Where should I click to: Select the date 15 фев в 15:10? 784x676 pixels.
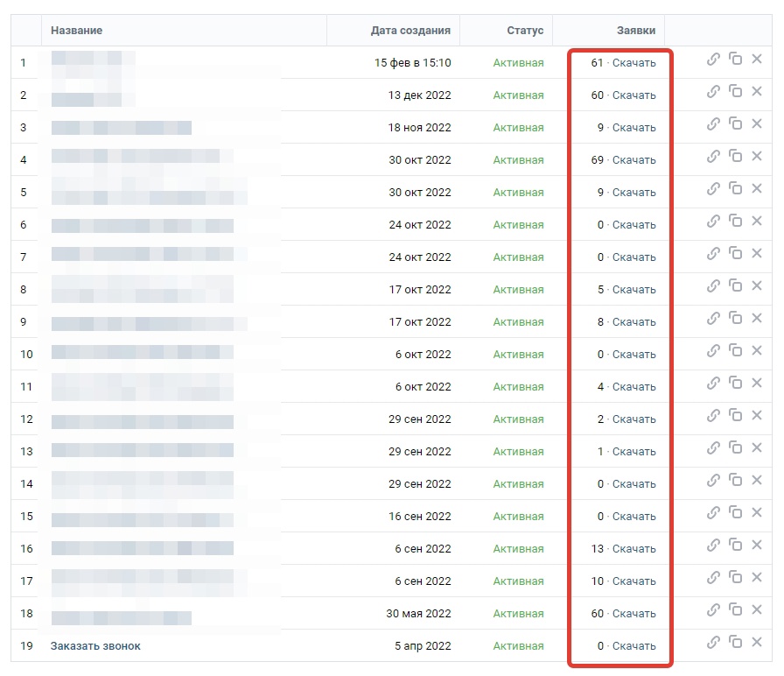point(412,62)
